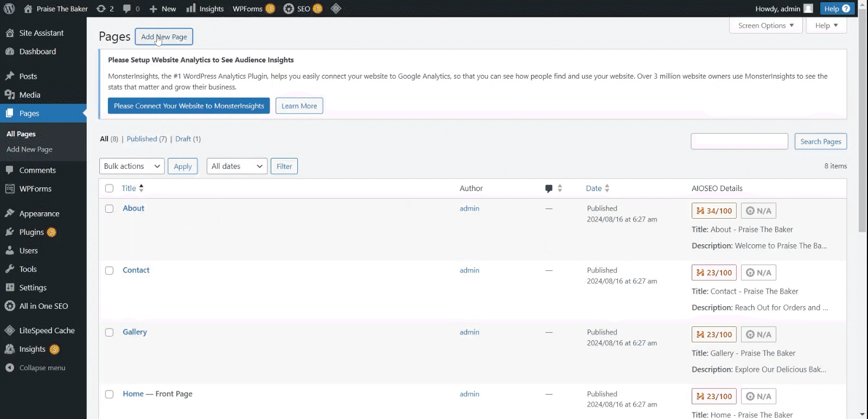Screen dimensions: 868x419
Task: Show All pages filter
Action: click(x=104, y=139)
